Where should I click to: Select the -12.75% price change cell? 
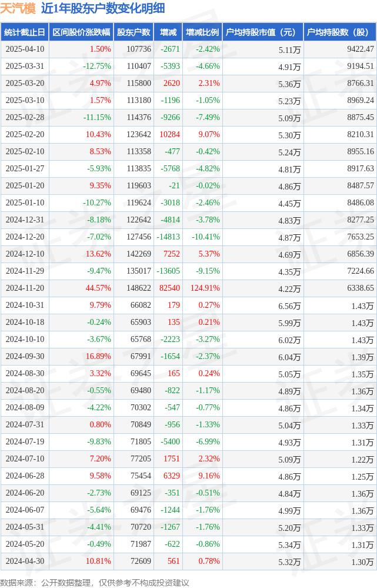pyautogui.click(x=97, y=67)
